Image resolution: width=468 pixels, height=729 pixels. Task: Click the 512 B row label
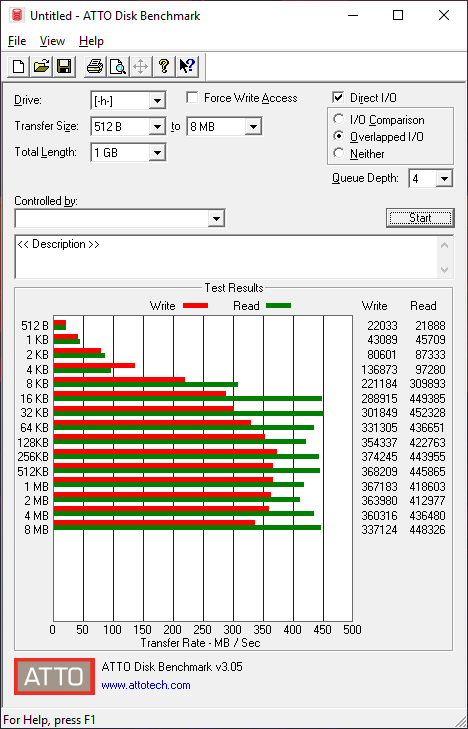(x=35, y=326)
